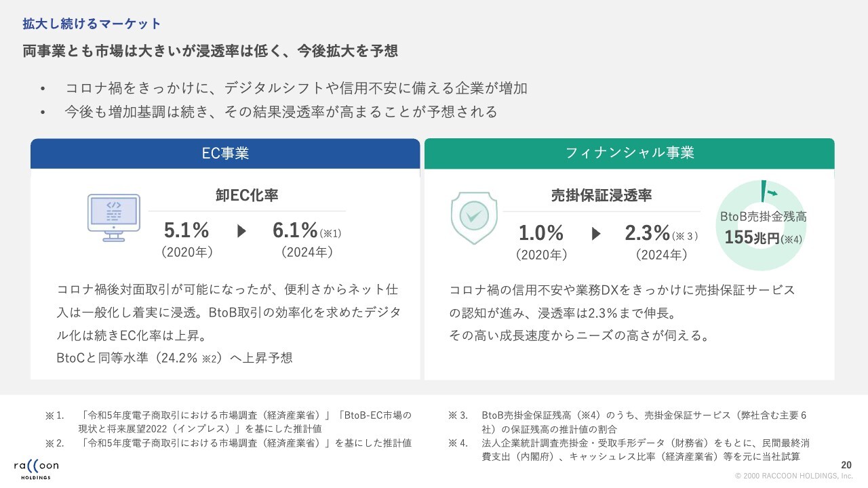Select the EC事業 blue header tab
This screenshot has width=868, height=488.
pos(225,153)
